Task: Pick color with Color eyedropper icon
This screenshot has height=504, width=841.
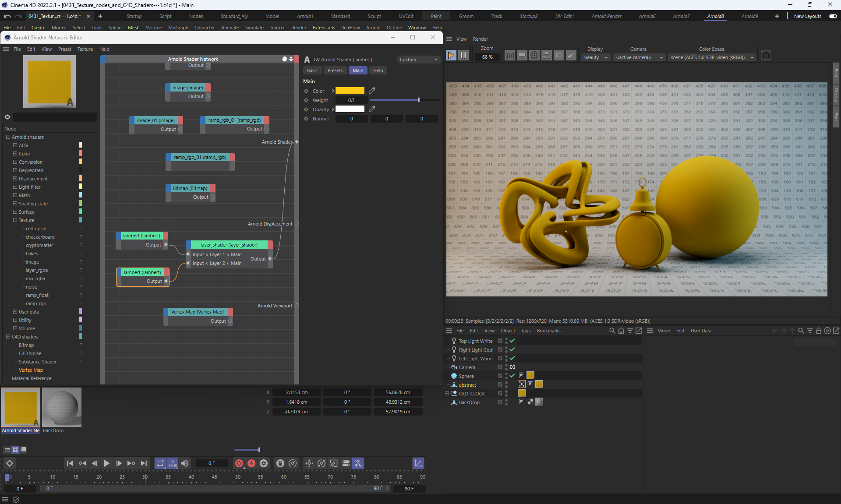Action: point(372,91)
